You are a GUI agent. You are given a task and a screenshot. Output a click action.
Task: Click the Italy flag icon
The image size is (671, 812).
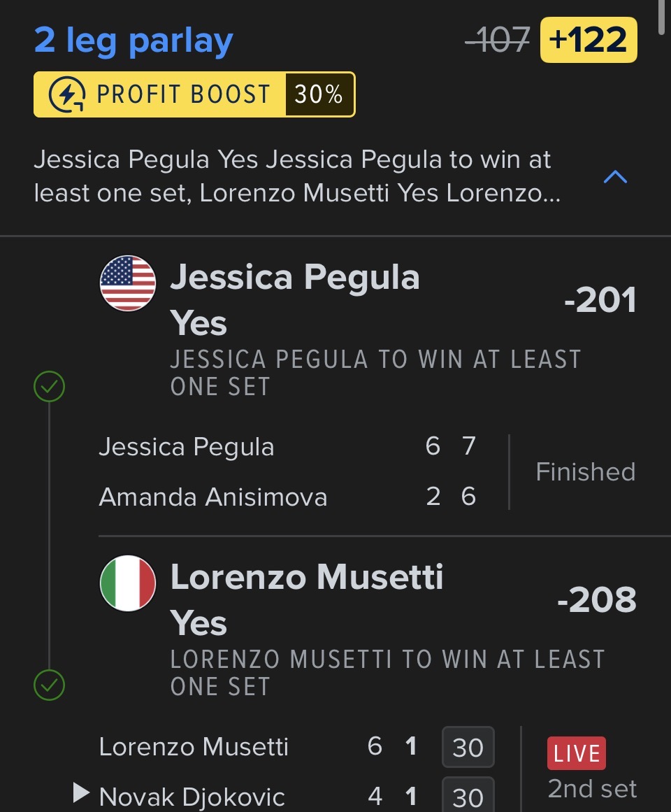128,583
